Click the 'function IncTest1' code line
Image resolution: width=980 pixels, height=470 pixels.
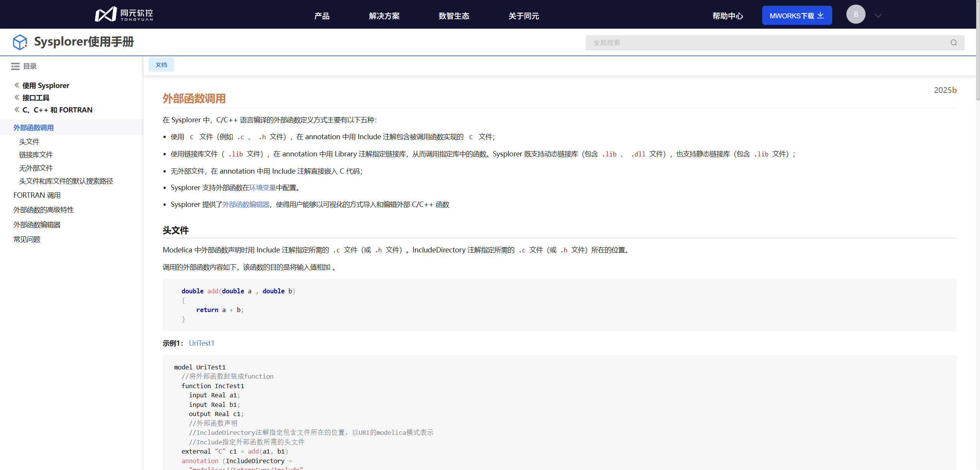213,386
